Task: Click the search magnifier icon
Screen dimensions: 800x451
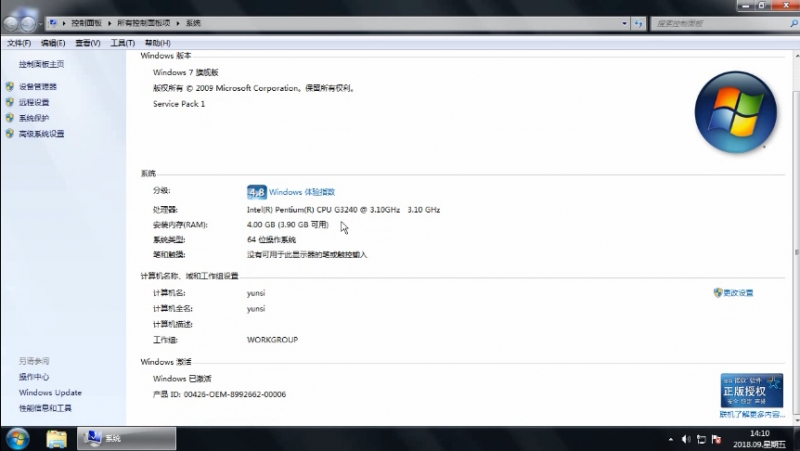Action: [x=794, y=23]
